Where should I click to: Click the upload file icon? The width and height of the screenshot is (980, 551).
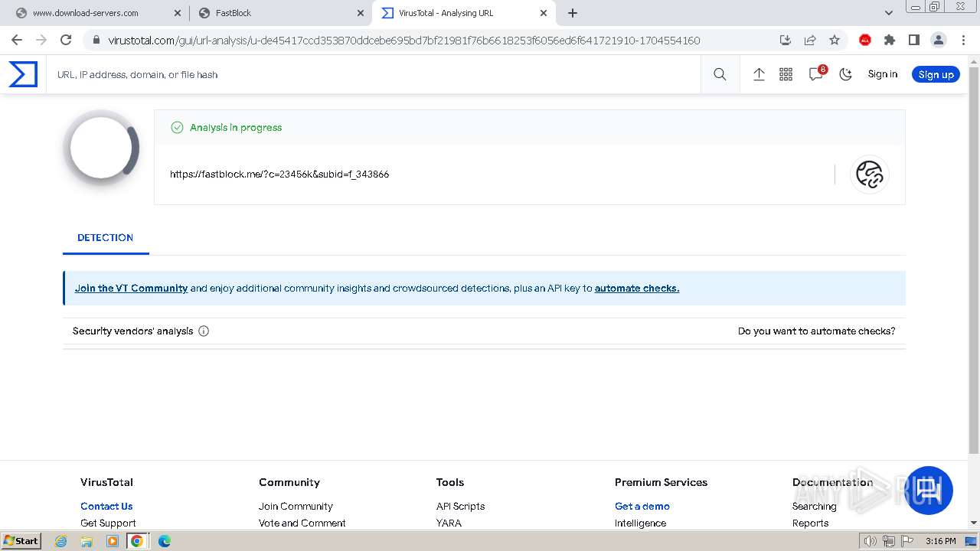coord(759,74)
